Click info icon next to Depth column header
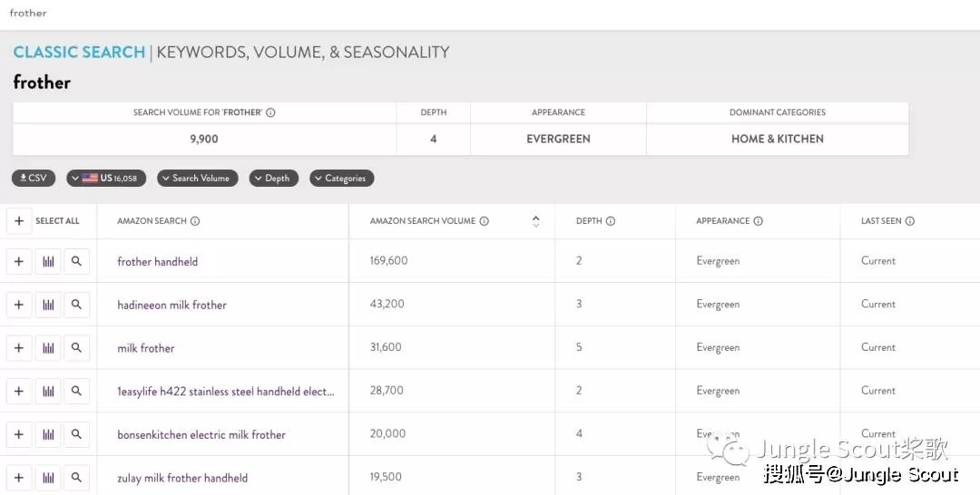The height and width of the screenshot is (495, 980). click(611, 221)
